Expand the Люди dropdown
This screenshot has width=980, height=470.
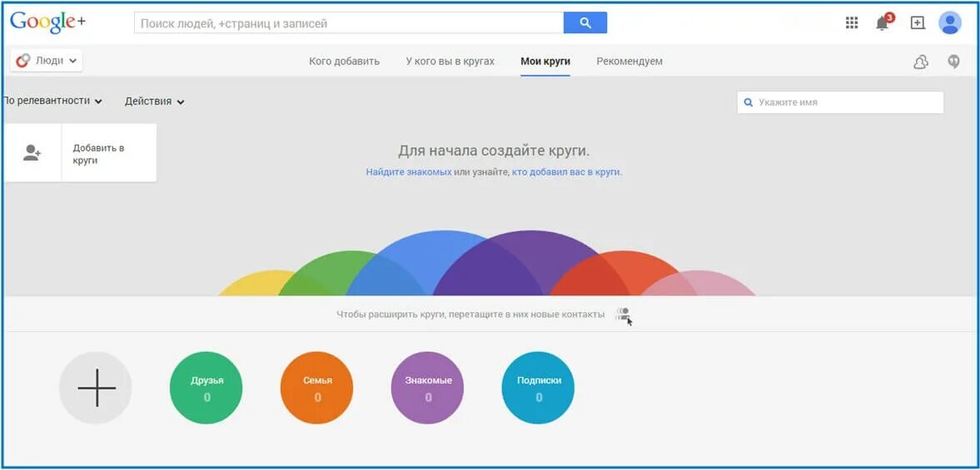pos(47,61)
